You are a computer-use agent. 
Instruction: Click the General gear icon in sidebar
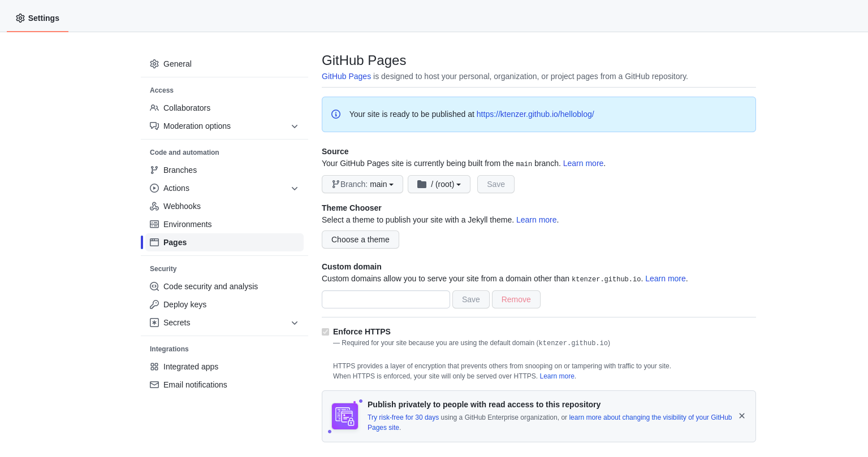[x=154, y=64]
